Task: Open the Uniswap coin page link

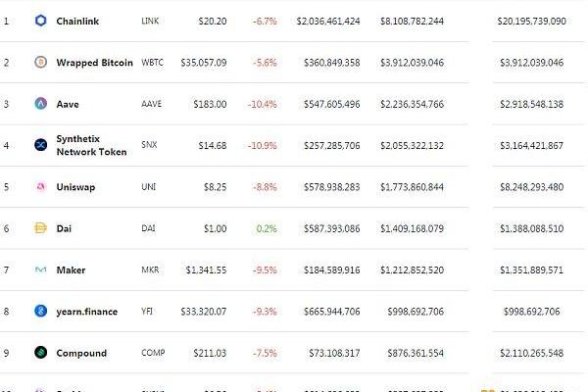Action: (x=75, y=187)
